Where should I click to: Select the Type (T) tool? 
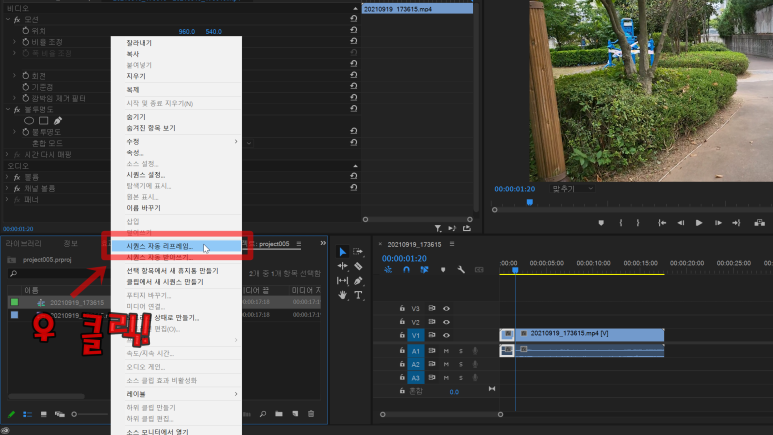[x=358, y=295]
